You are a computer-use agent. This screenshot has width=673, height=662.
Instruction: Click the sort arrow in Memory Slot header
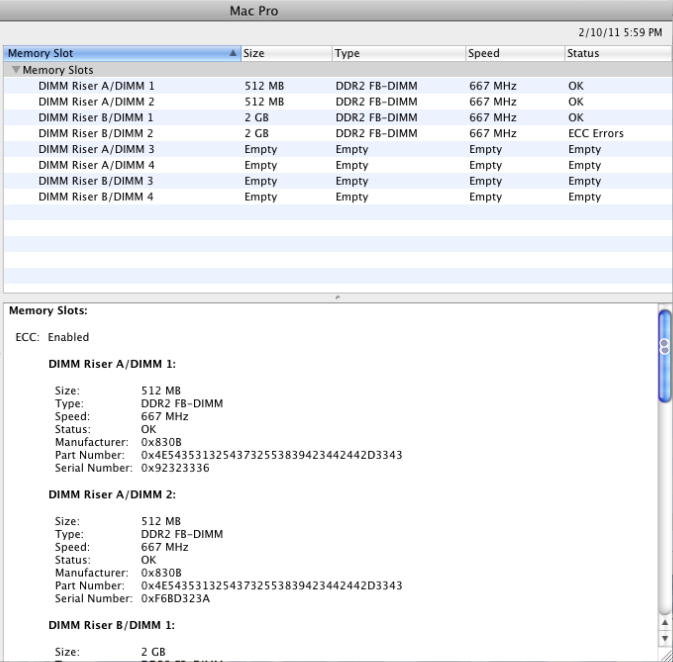[233, 53]
